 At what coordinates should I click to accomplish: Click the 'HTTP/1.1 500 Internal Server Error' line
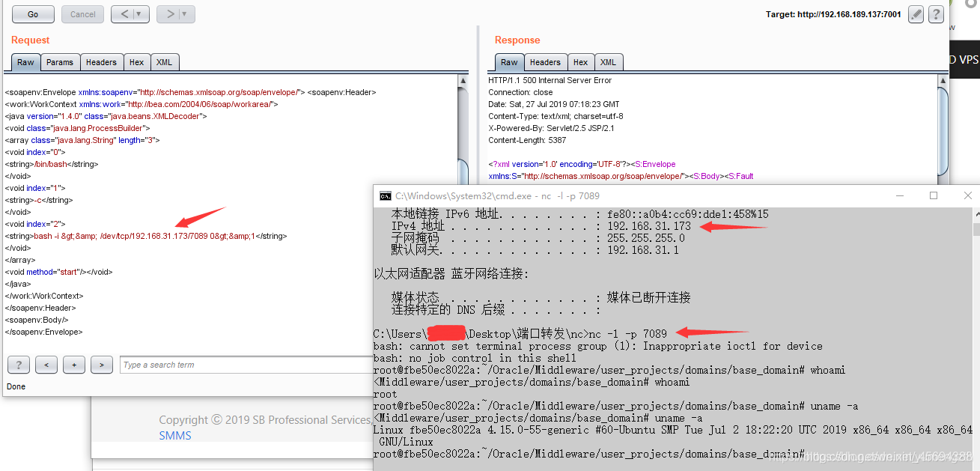coord(550,80)
